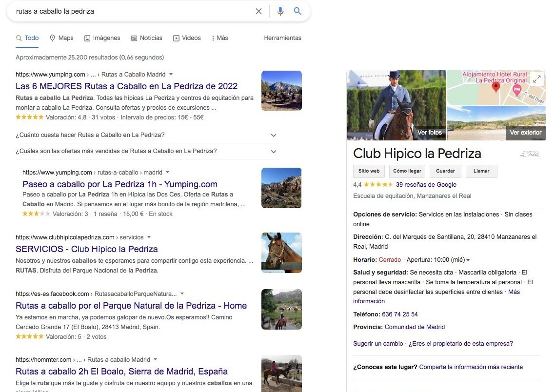
Task: Switch to the Maps tab
Action: coord(61,38)
